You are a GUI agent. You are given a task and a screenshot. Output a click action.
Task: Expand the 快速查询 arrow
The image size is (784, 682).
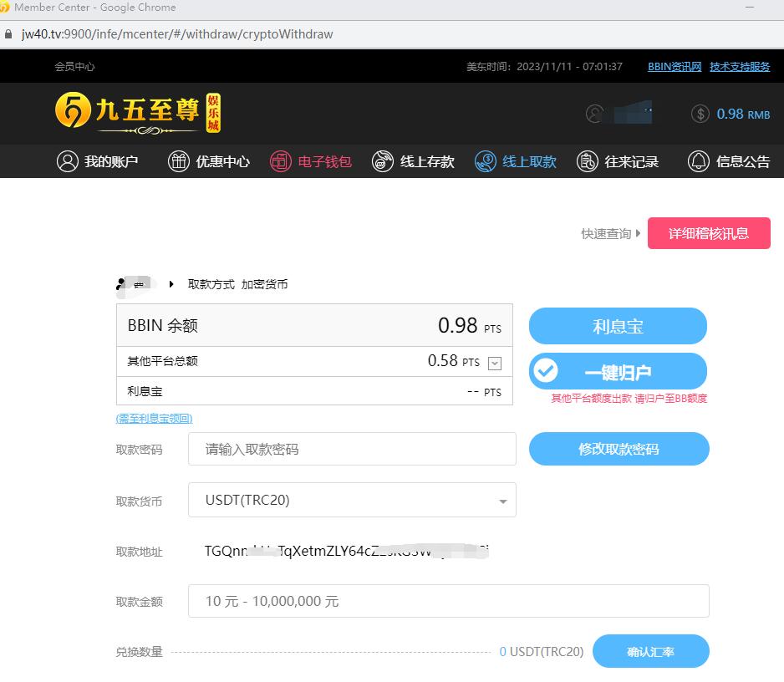point(639,234)
